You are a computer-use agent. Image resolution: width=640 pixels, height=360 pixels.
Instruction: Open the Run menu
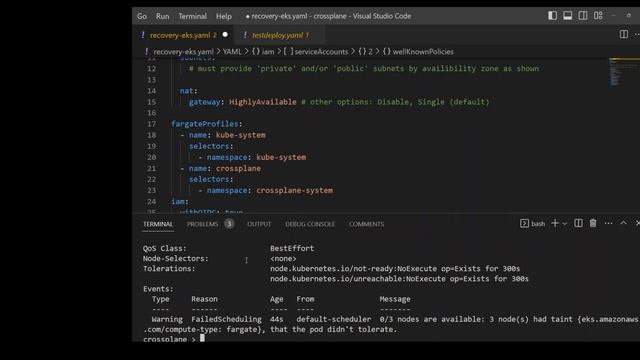(162, 16)
